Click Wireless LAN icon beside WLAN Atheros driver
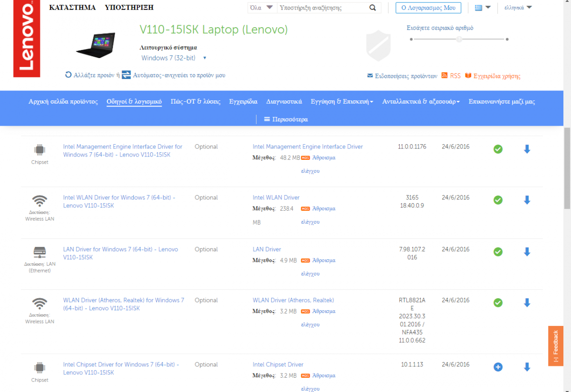 coord(39,303)
